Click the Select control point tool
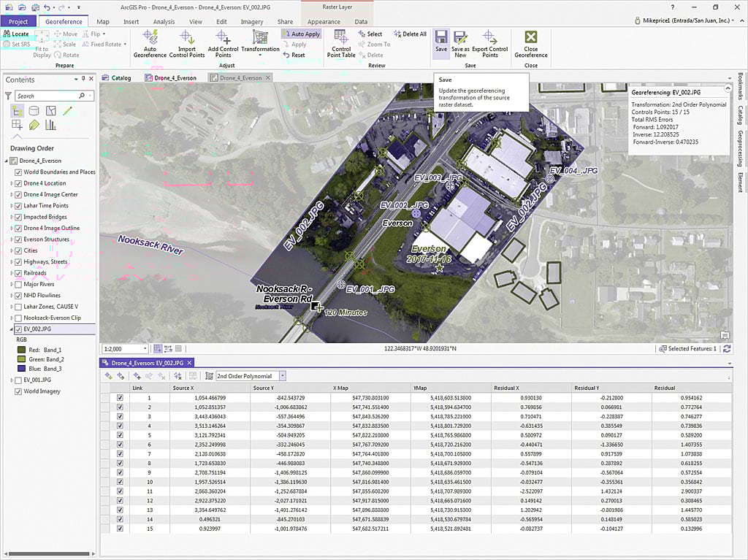Screen dimensions: 748x560 tap(370, 34)
